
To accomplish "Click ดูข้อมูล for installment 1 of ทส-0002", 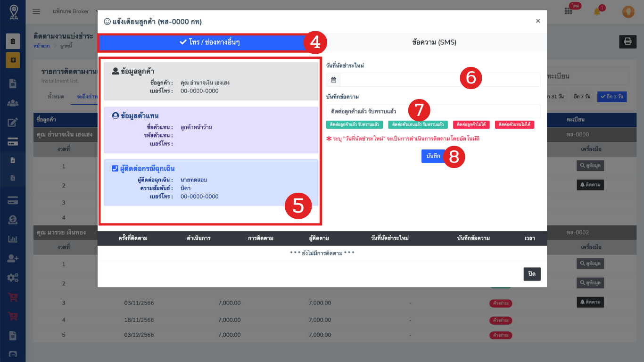I will (x=590, y=264).
